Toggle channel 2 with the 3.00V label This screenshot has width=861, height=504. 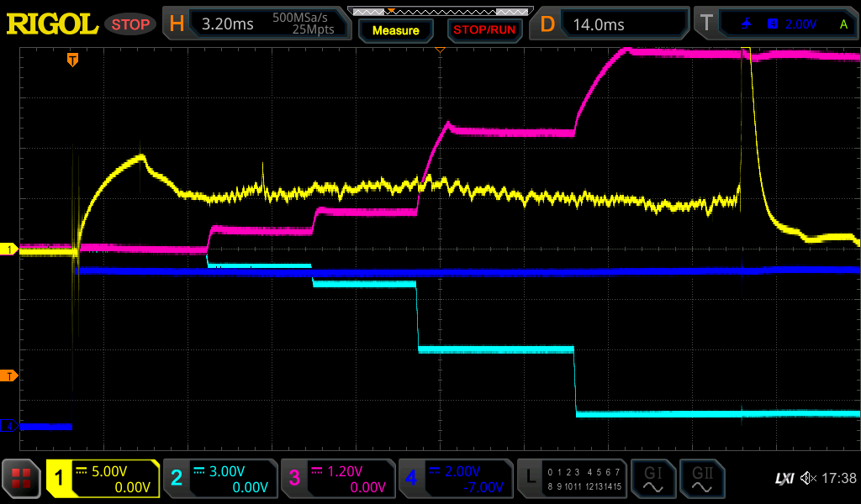point(219,479)
